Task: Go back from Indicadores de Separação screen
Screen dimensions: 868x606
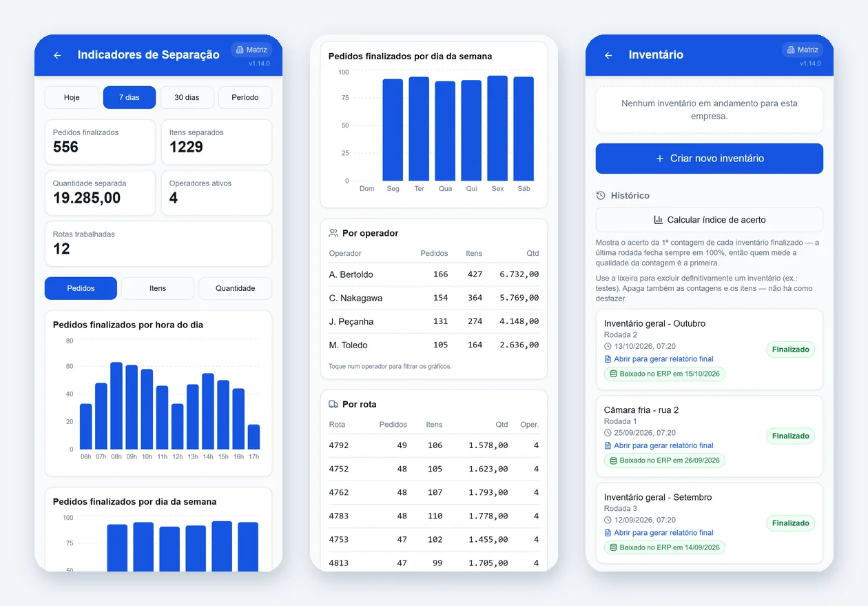Action: coord(57,55)
